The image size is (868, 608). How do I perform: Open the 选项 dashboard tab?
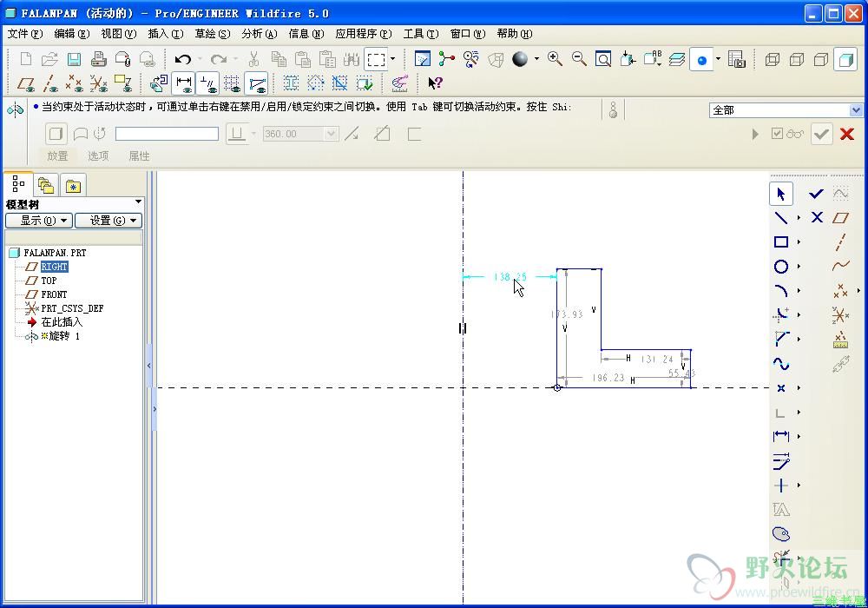pyautogui.click(x=98, y=156)
